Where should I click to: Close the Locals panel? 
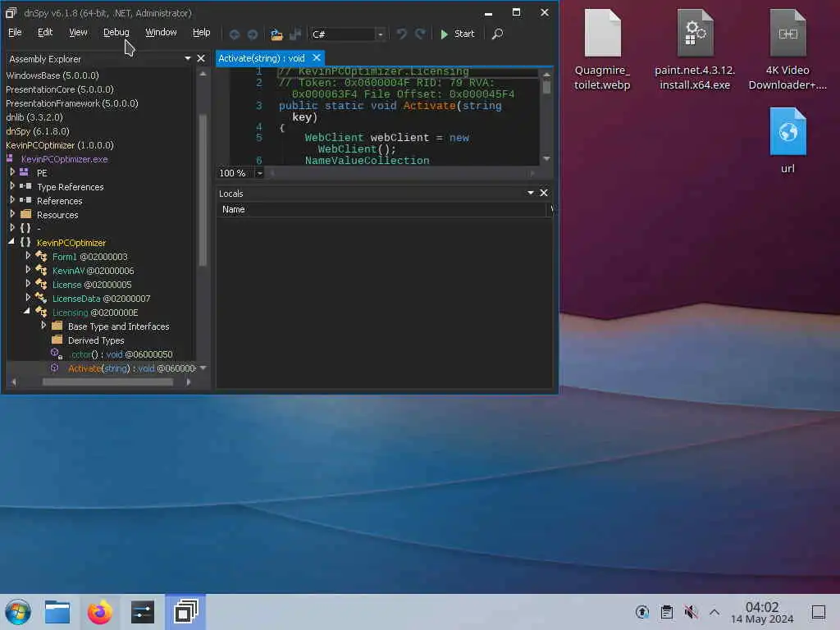pos(544,193)
